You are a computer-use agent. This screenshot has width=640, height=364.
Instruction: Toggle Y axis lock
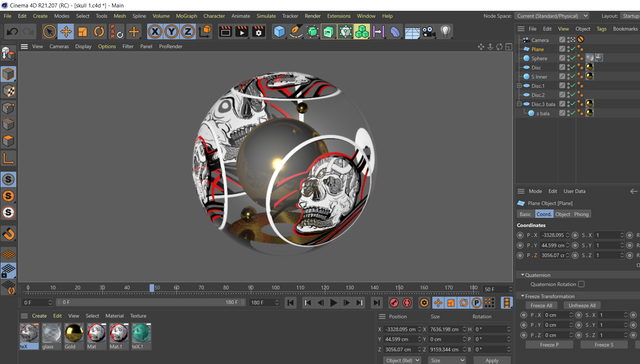[171, 31]
